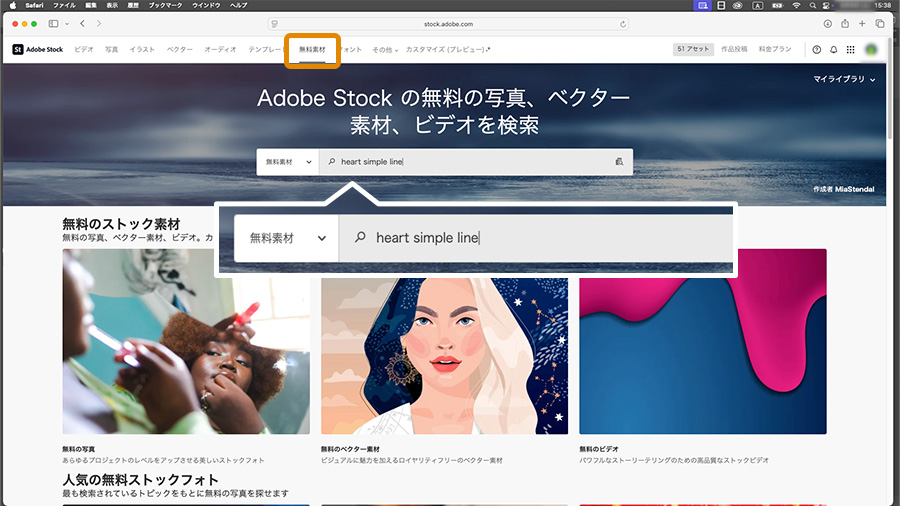
Task: Reload the page using the refresh icon
Action: 623,24
